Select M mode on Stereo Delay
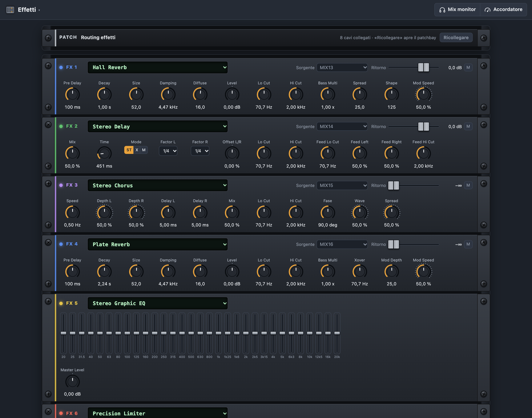This screenshot has height=418, width=532. click(144, 150)
